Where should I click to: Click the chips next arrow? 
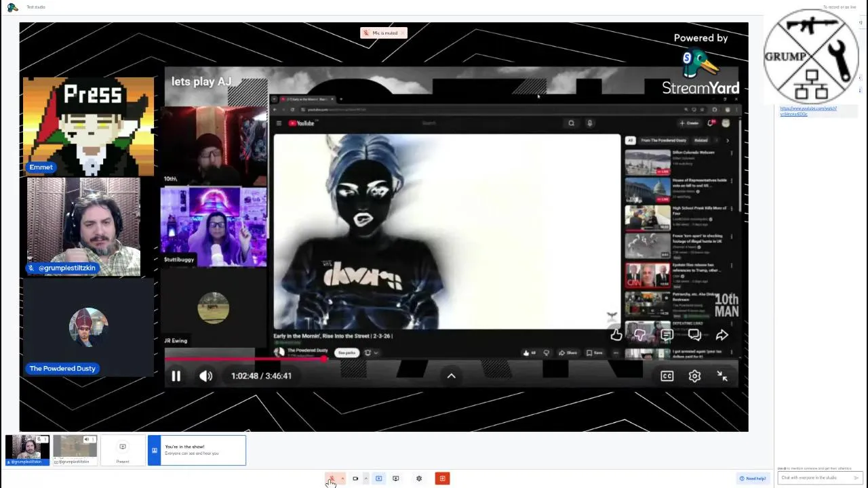(x=728, y=140)
